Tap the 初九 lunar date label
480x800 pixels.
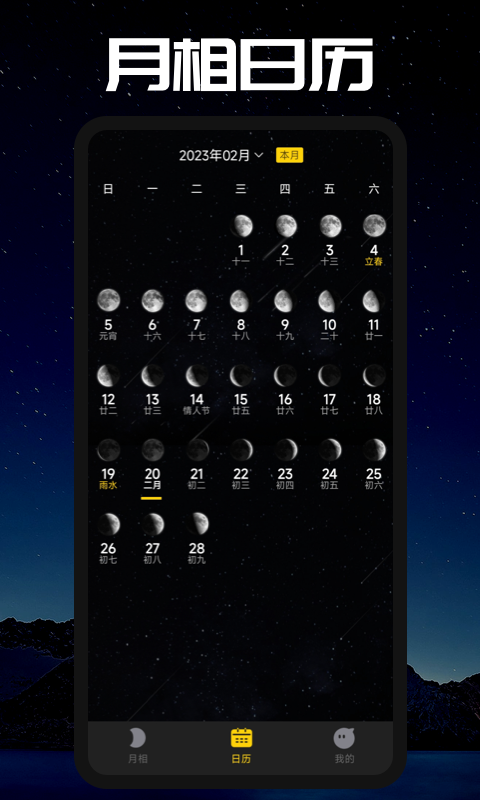click(x=197, y=560)
